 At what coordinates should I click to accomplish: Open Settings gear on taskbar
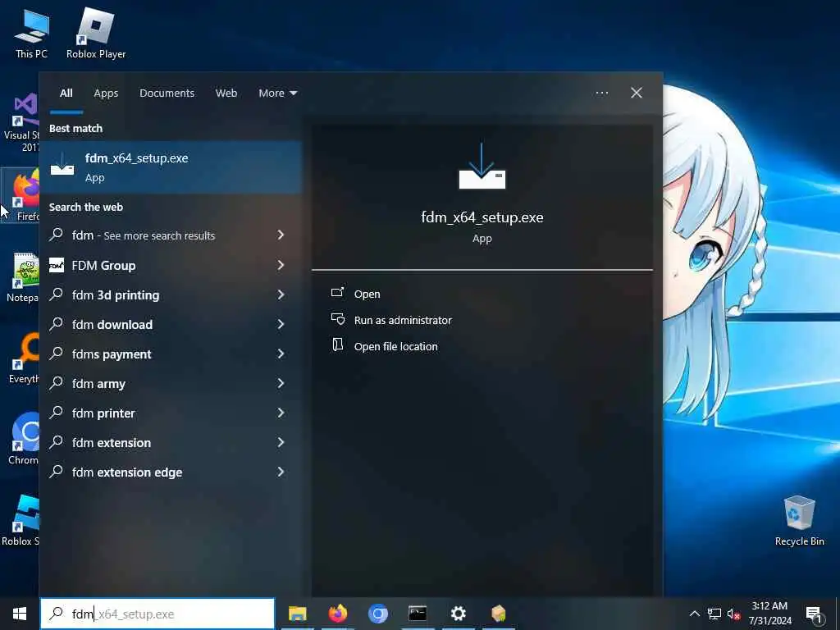tap(458, 614)
